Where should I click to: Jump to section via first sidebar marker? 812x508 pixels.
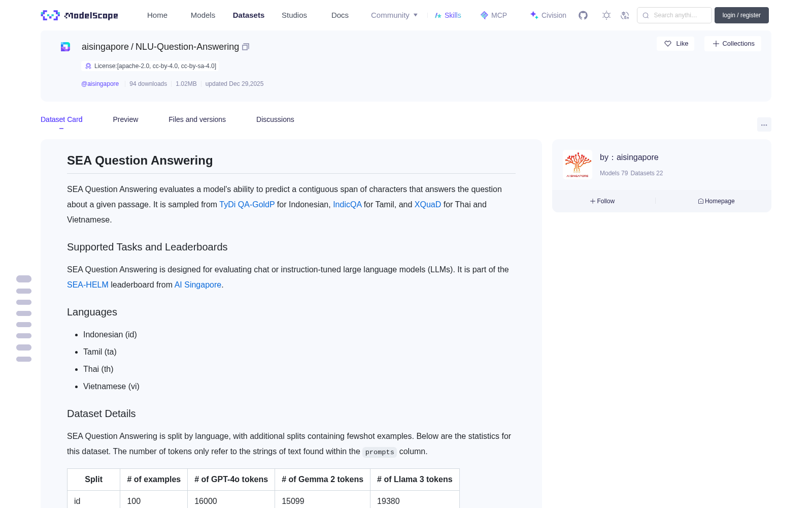tap(24, 279)
